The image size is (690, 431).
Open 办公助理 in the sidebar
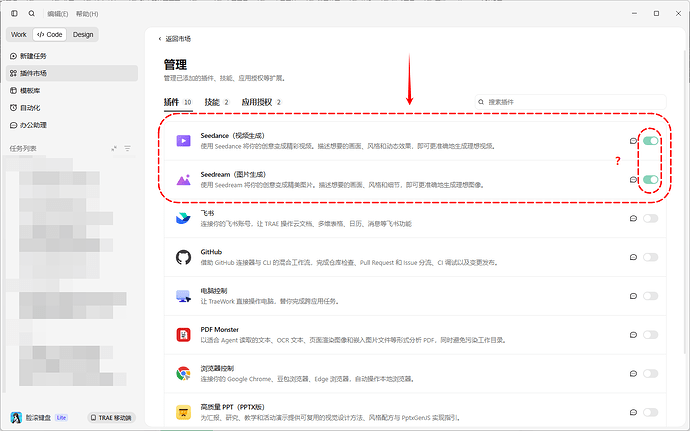click(x=72, y=125)
